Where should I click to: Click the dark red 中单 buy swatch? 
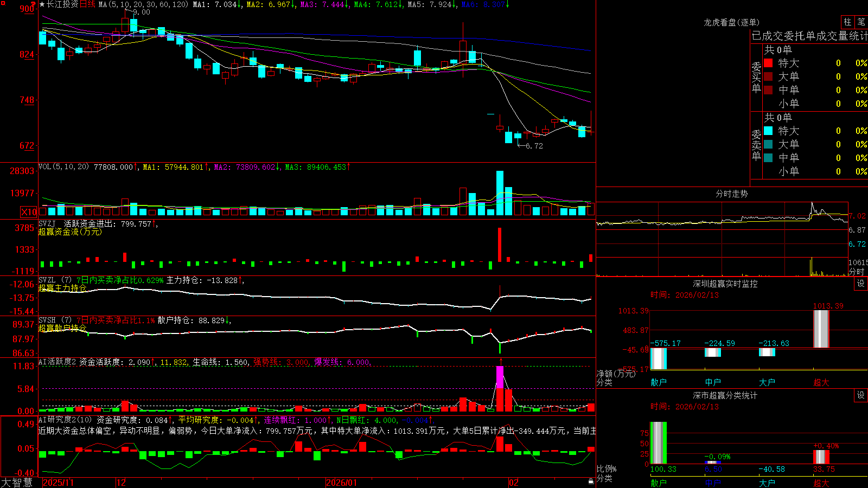coord(768,90)
